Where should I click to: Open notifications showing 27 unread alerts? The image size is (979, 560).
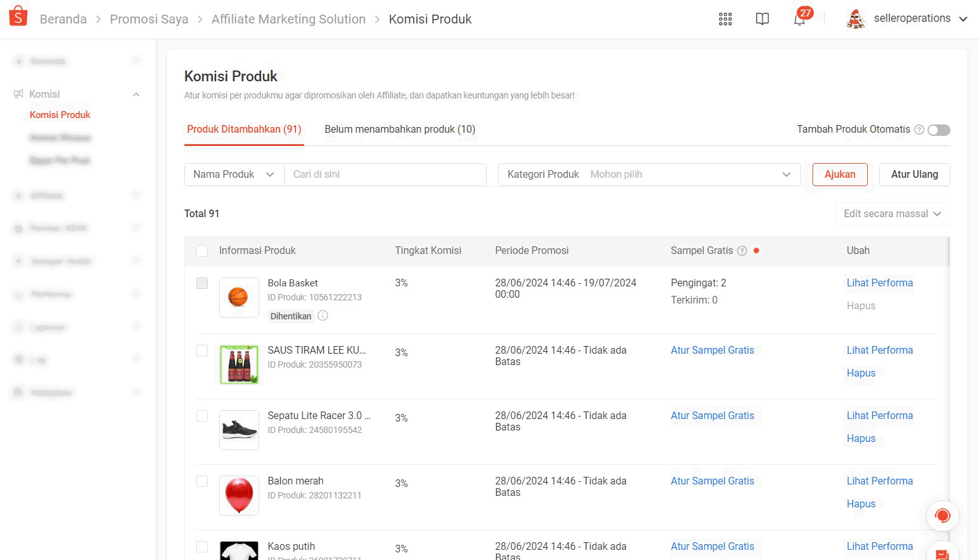(799, 19)
